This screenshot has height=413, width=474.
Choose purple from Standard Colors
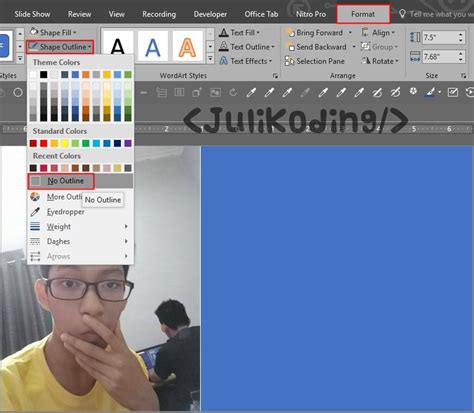pos(128,143)
